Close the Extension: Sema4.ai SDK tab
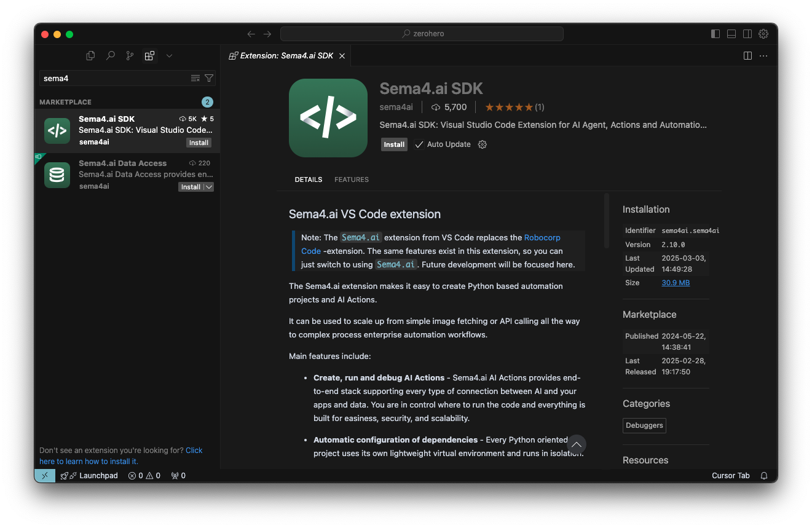This screenshot has width=812, height=528. click(x=342, y=56)
